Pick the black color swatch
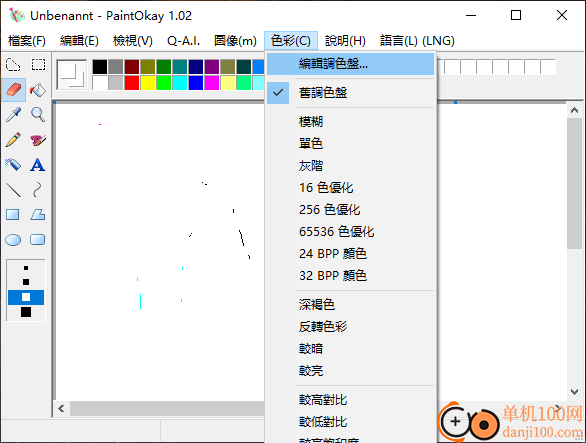Viewport: 586px width, 443px height. click(x=100, y=67)
